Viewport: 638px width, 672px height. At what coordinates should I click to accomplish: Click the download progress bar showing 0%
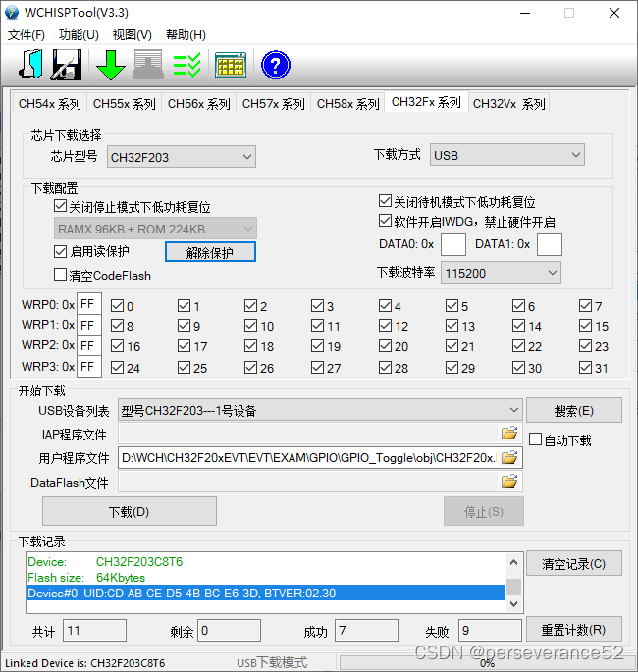487,662
